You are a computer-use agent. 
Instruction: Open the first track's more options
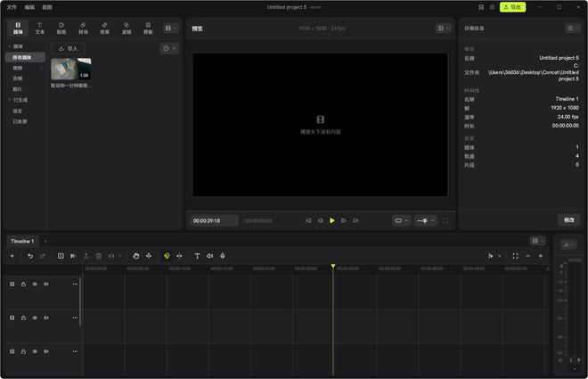(x=75, y=284)
